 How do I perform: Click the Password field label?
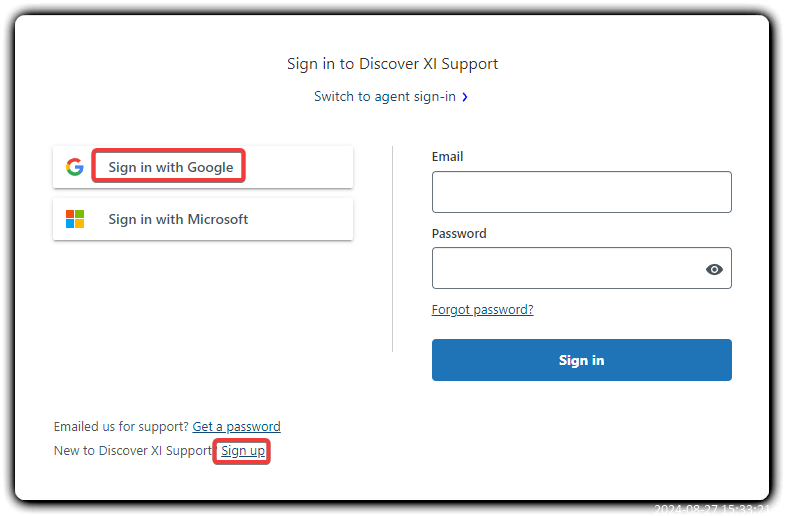[x=459, y=234]
